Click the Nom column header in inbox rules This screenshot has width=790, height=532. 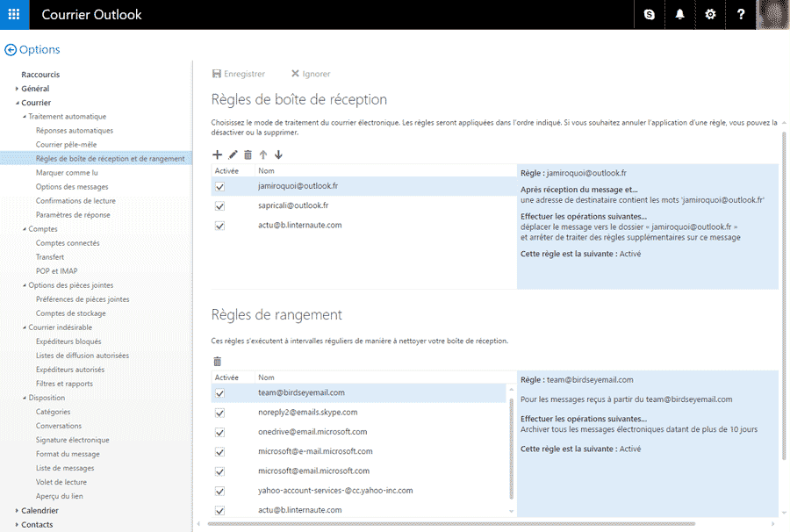click(x=266, y=171)
